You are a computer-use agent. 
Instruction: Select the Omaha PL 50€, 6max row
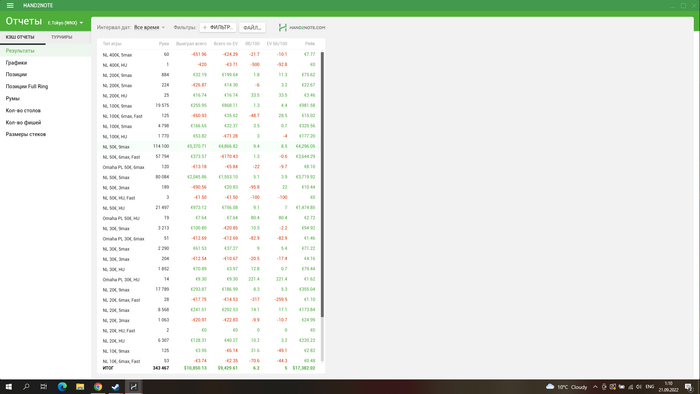pos(209,167)
